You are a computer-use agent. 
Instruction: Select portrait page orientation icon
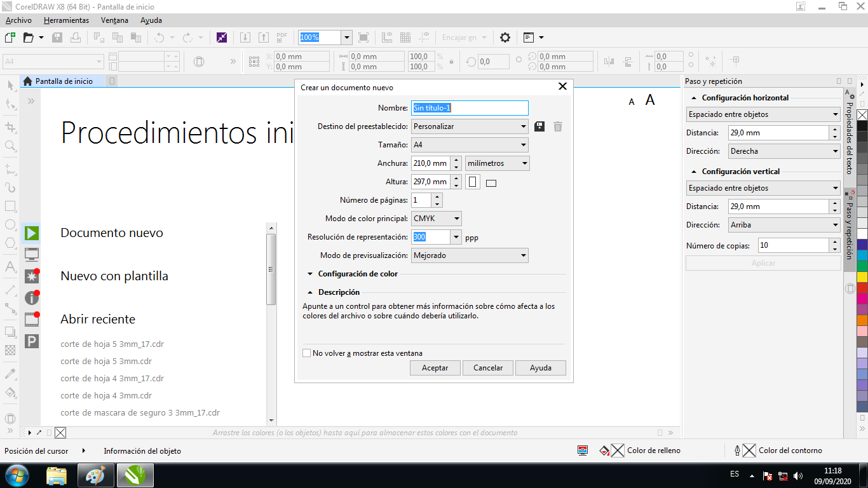point(472,182)
